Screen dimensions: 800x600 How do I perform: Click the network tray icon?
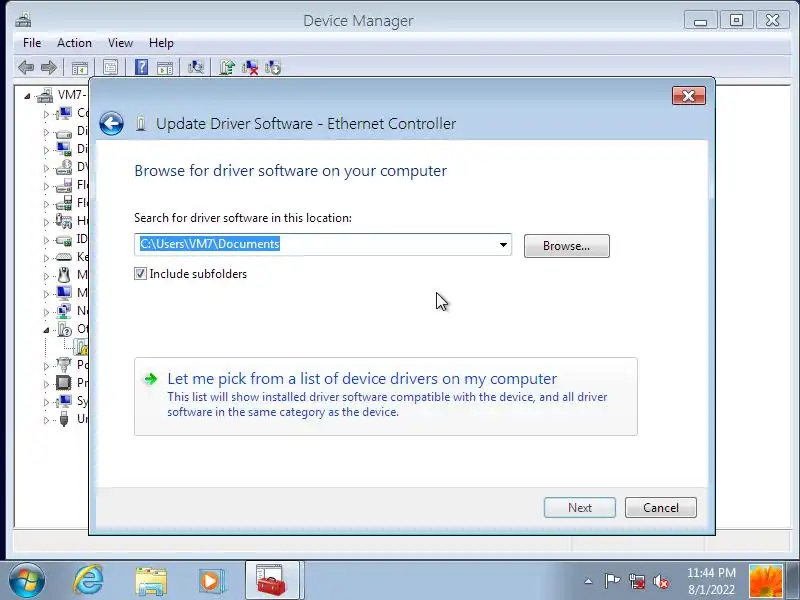click(x=637, y=581)
